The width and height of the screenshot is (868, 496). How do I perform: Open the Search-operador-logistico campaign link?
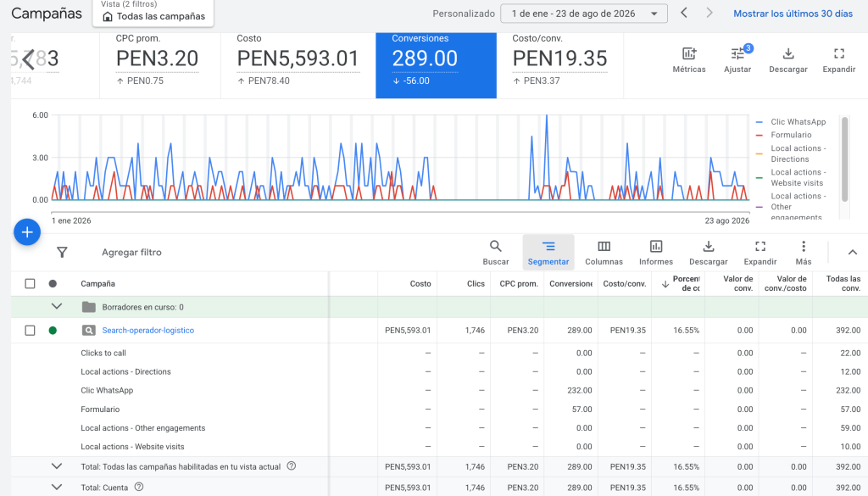(147, 331)
